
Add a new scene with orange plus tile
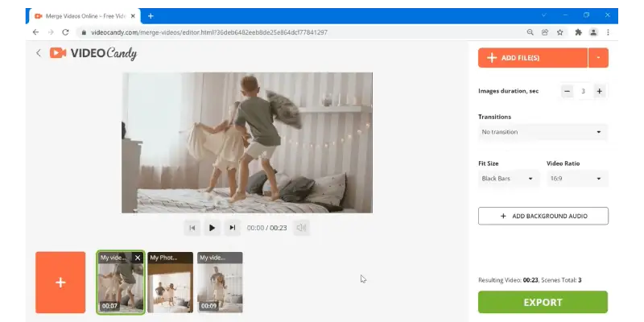coord(60,283)
